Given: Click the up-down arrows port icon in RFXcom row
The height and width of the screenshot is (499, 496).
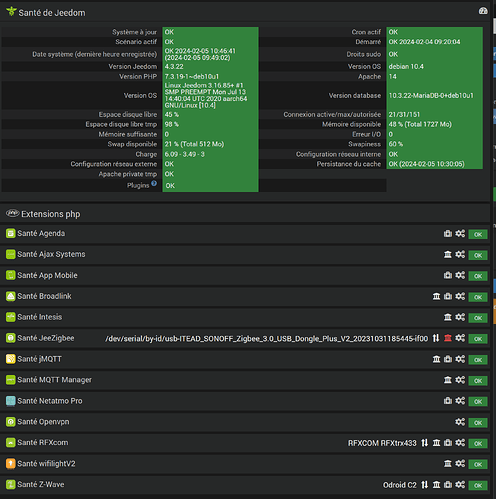Looking at the screenshot, I should [424, 443].
